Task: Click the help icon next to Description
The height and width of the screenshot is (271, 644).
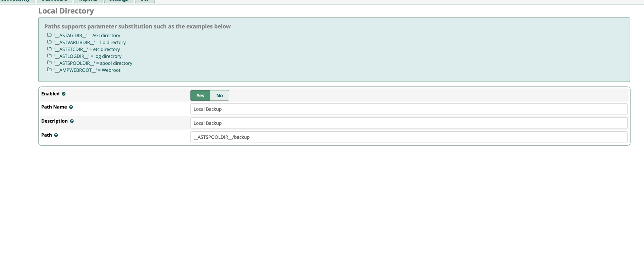Action: pos(72,121)
